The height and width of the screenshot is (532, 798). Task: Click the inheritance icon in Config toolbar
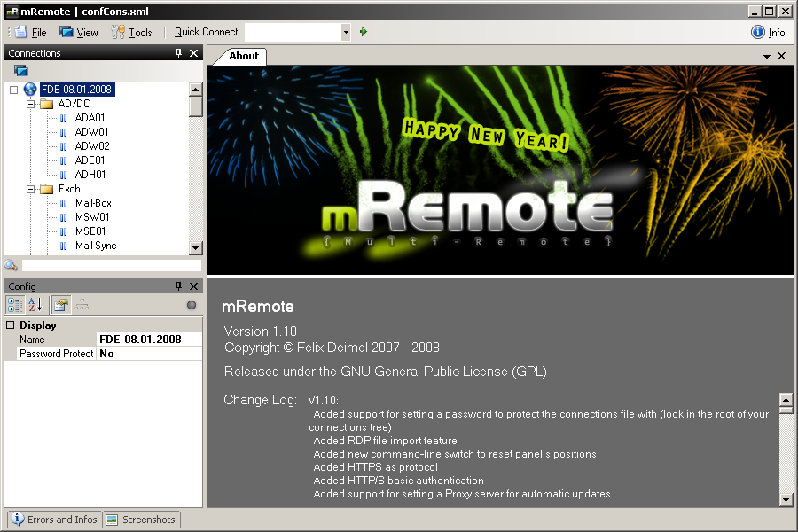(82, 305)
